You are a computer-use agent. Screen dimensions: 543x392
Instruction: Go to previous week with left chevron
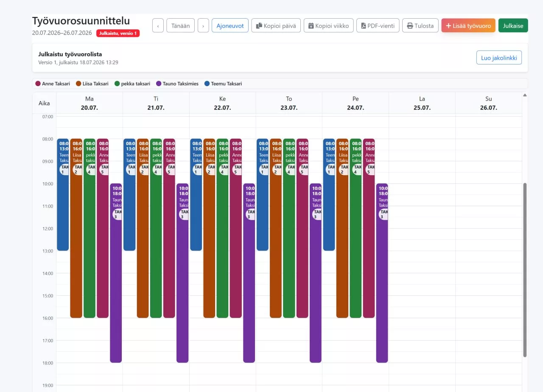coord(158,25)
